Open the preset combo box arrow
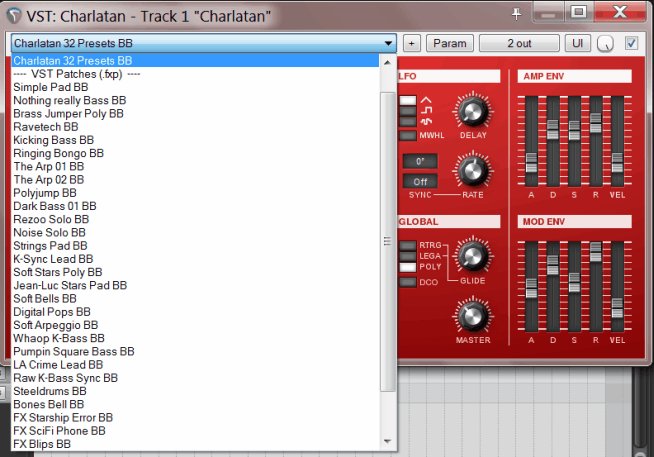This screenshot has height=457, width=654. 388,43
